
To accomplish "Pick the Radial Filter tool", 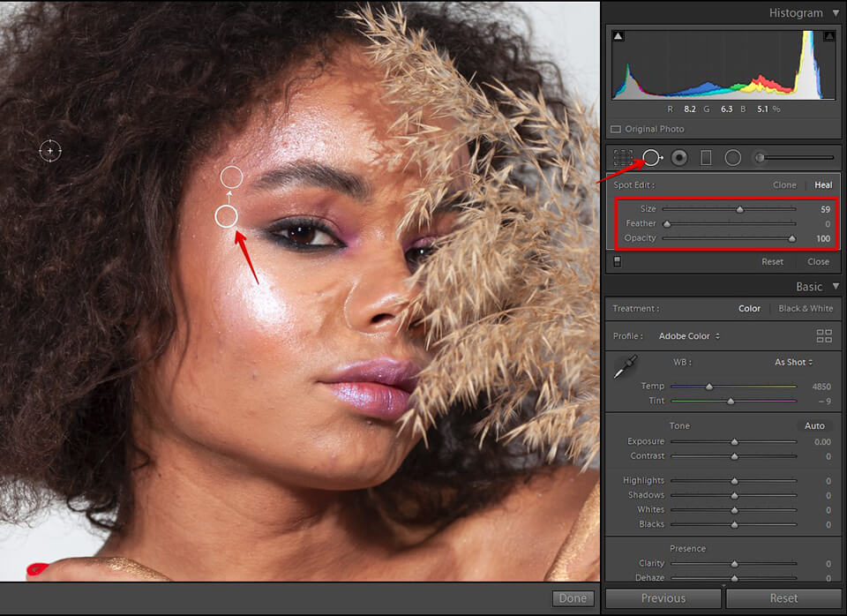I will (x=732, y=158).
